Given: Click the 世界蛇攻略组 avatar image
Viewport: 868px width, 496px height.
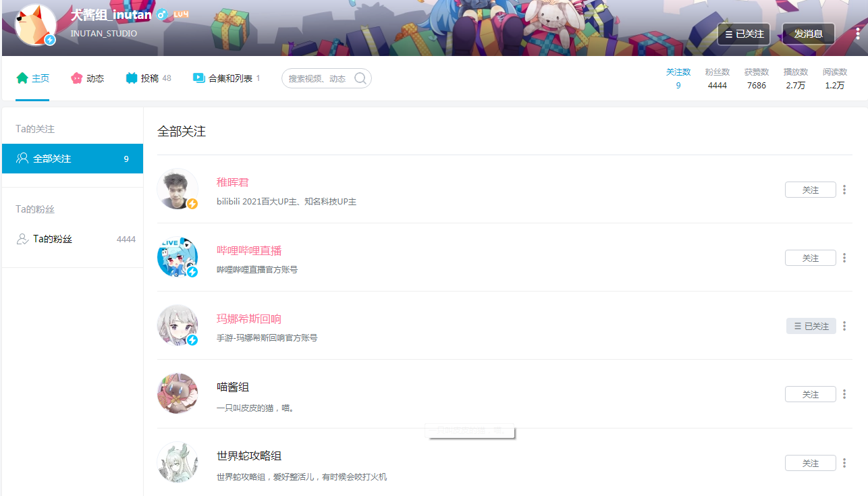Looking at the screenshot, I should (178, 462).
